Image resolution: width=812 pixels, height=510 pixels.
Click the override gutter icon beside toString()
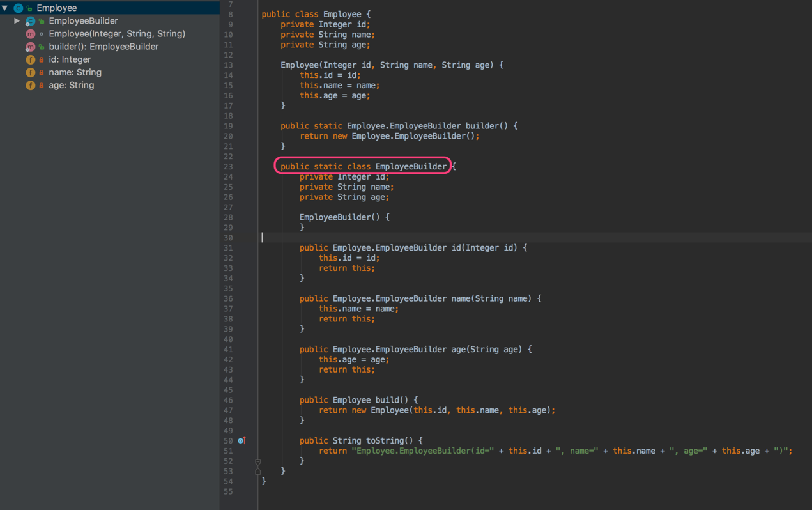pos(241,440)
